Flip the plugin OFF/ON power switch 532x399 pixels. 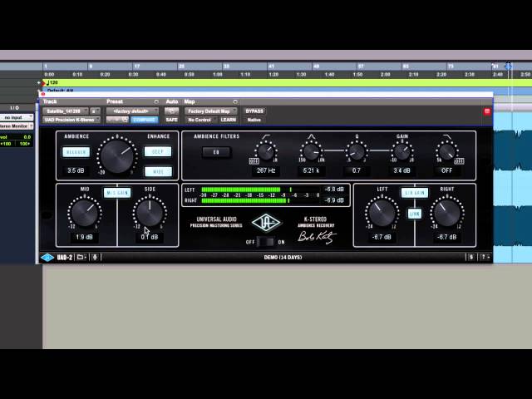coord(265,242)
